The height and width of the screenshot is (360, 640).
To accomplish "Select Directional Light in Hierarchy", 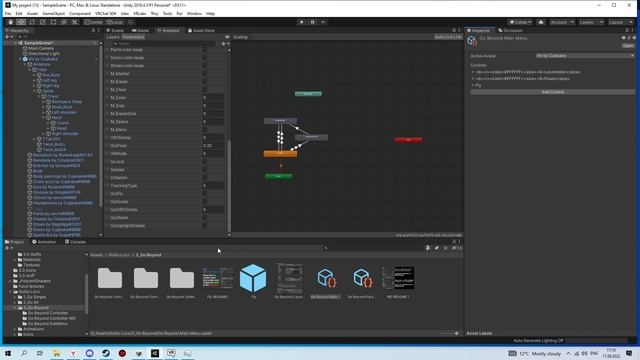I will pyautogui.click(x=44, y=53).
